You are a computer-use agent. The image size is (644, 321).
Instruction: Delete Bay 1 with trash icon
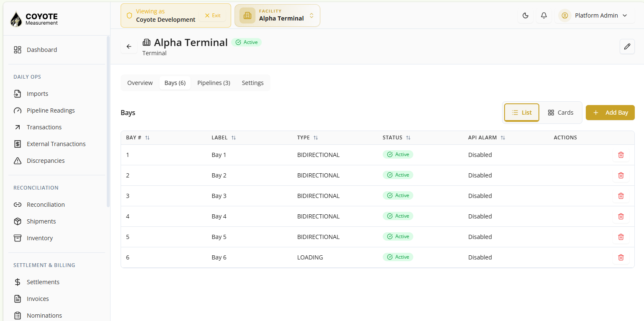point(621,155)
